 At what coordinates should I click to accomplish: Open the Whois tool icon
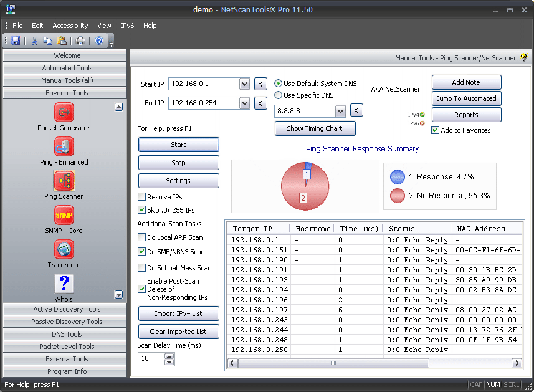tap(64, 284)
